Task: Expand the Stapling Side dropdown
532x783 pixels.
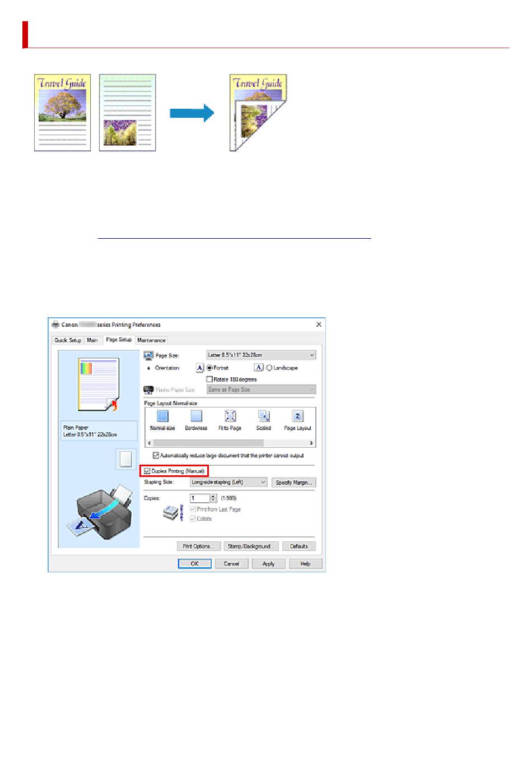Action: click(228, 482)
